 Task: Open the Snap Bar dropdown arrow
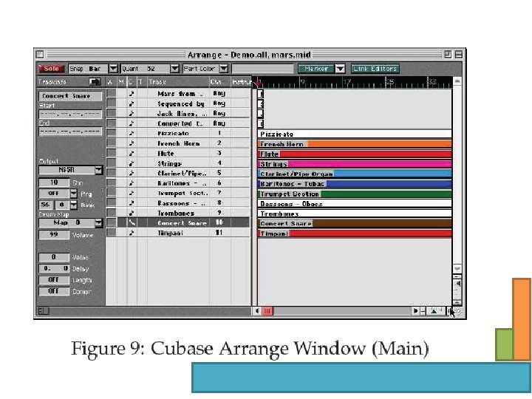(x=112, y=69)
